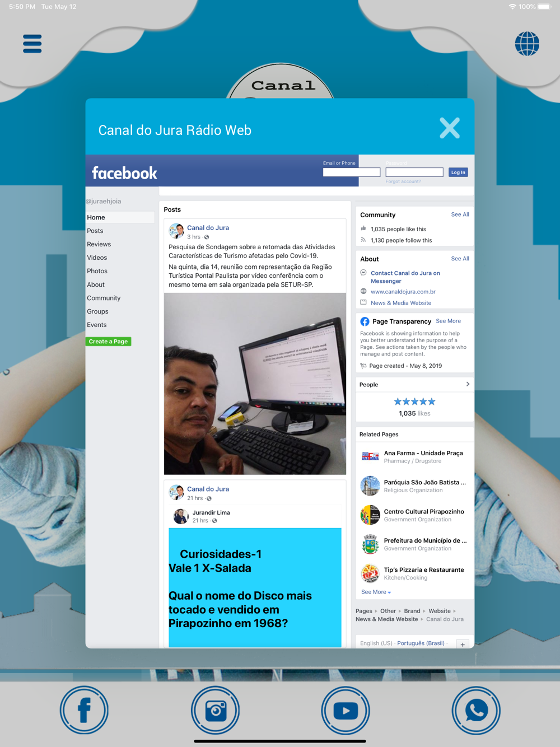Viewport: 560px width, 747px height.
Task: Click the Messenger icon in About
Action: [363, 273]
